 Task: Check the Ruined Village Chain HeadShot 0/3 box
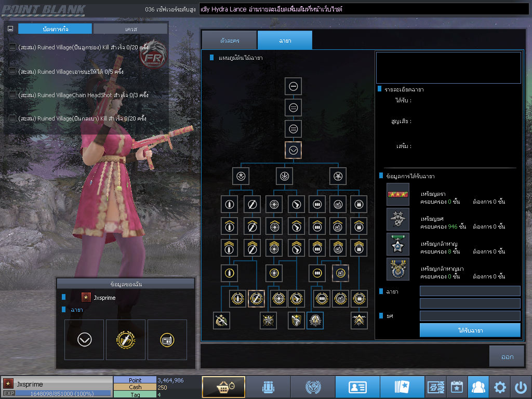(12, 95)
